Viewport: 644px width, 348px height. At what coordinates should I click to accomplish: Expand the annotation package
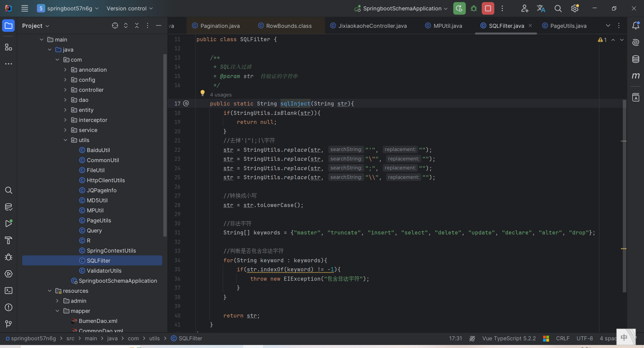coord(65,70)
